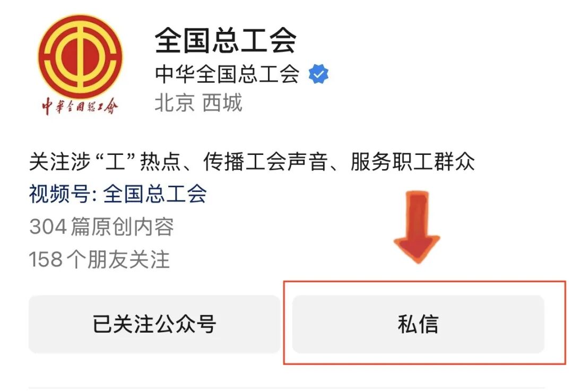Open the 视频号: 全国总工会 channel link
Screen dimensions: 573x392
tap(118, 194)
